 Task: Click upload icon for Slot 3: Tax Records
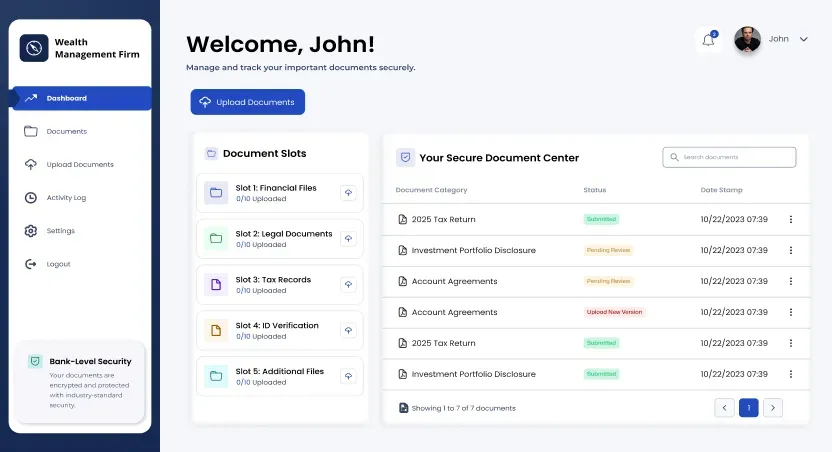[x=348, y=284]
